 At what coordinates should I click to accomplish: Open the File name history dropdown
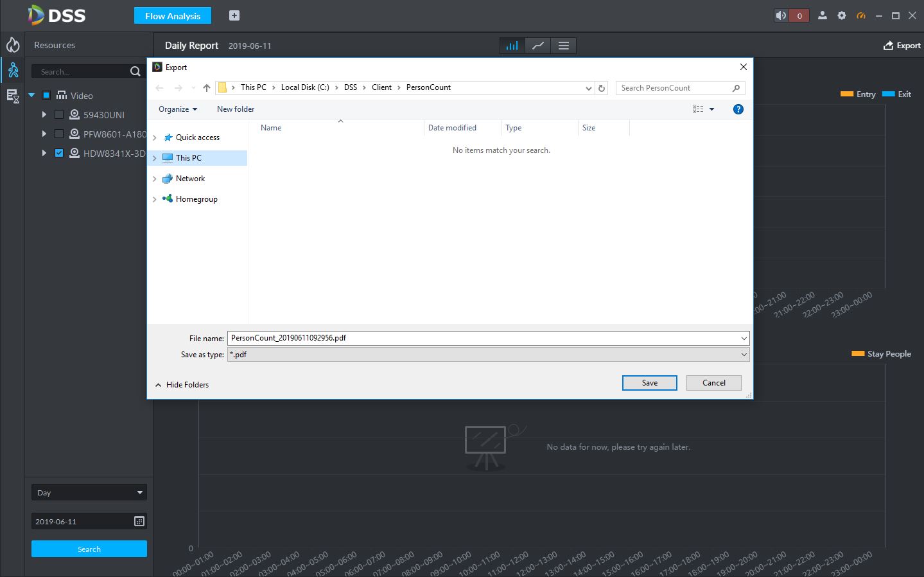click(x=744, y=338)
